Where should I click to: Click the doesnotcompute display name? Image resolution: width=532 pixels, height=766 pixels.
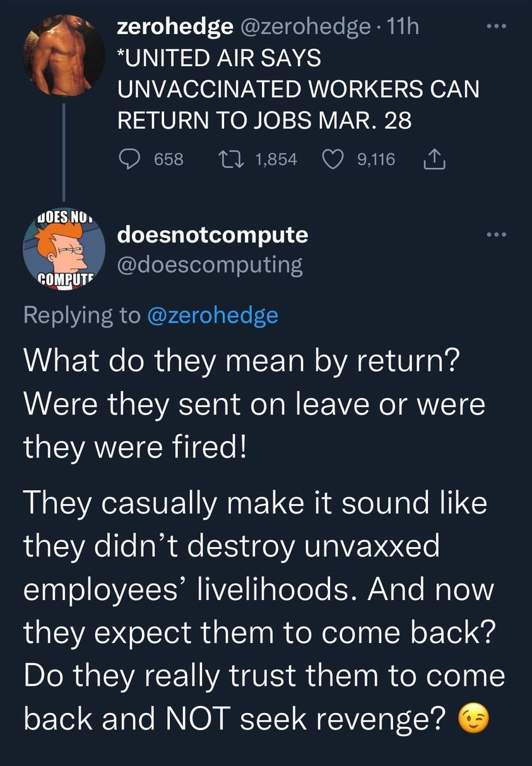213,235
